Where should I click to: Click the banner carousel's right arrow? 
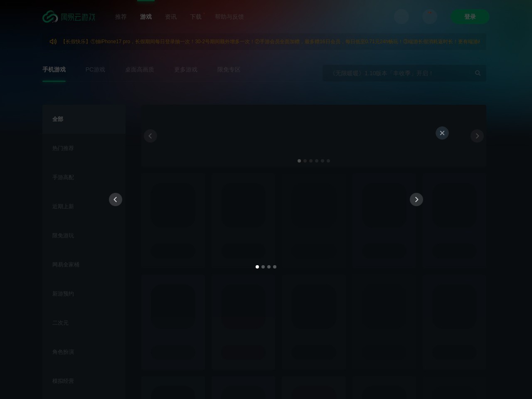tap(477, 136)
